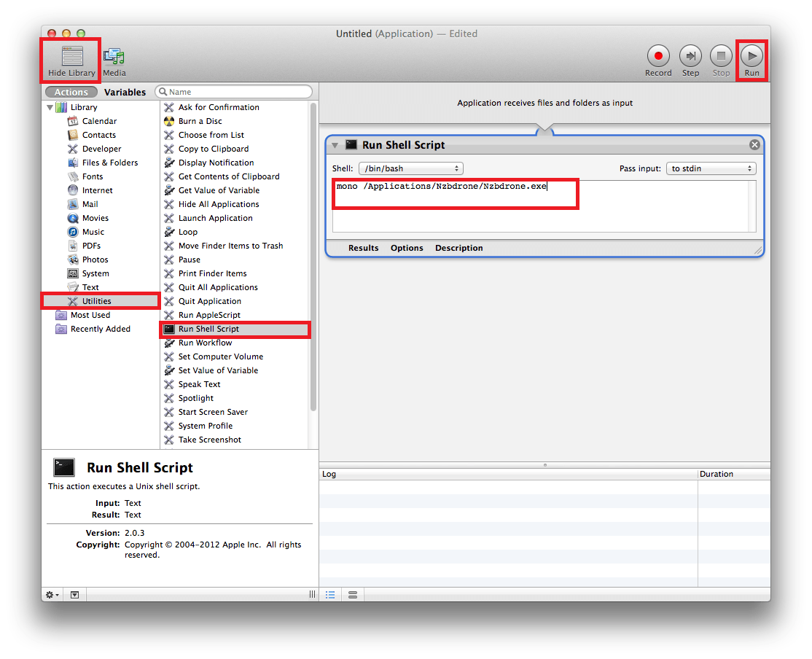Open the Shell /bin/bash dropdown
812x659 pixels.
pyautogui.click(x=410, y=168)
